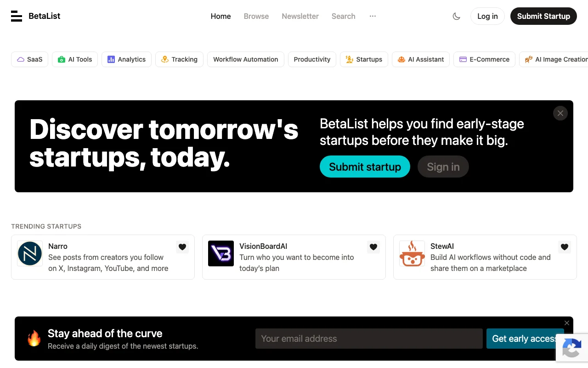The image size is (588, 368).
Task: Like the Narro startup with heart icon
Action: [182, 247]
